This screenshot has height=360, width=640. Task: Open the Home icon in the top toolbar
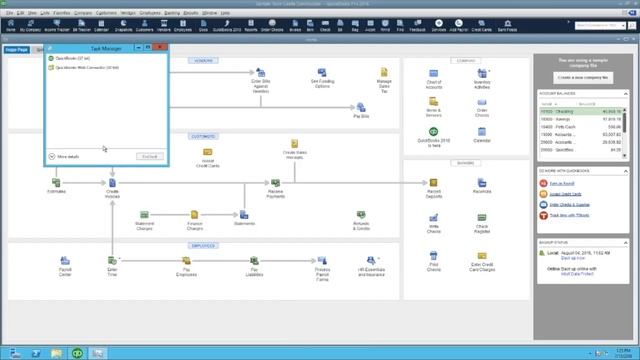(11, 25)
